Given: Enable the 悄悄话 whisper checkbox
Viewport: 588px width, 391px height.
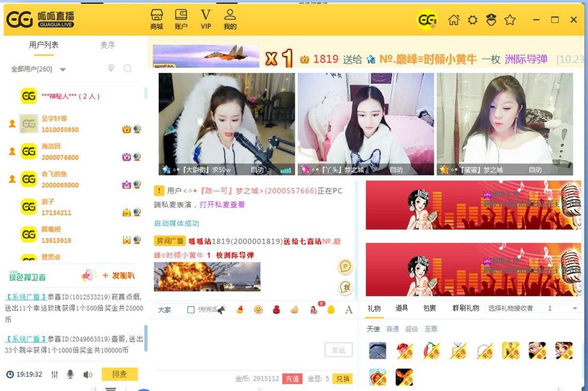Looking at the screenshot, I should (x=191, y=310).
